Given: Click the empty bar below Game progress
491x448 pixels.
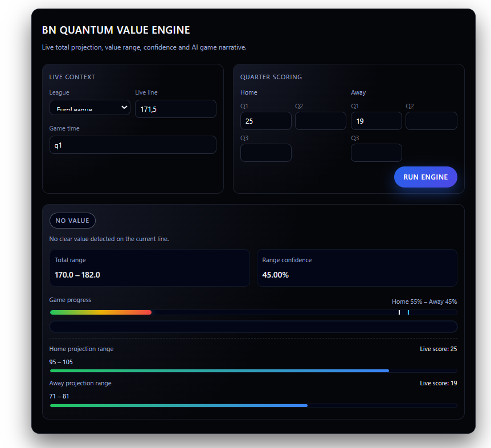Looking at the screenshot, I should pos(253,327).
